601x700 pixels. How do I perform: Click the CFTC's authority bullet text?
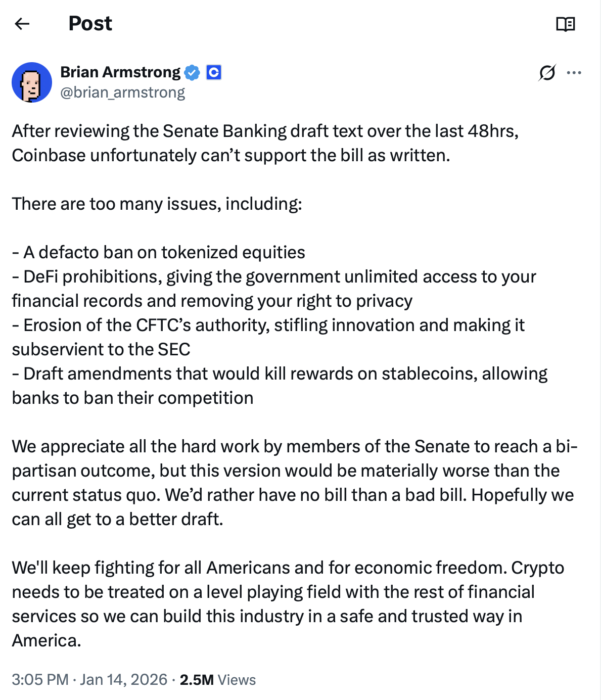tap(268, 337)
